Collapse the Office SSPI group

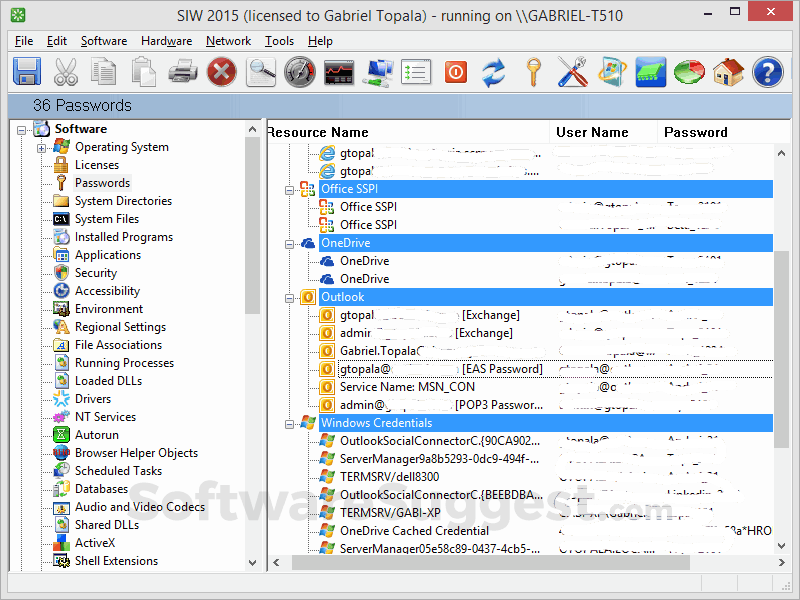coord(289,190)
